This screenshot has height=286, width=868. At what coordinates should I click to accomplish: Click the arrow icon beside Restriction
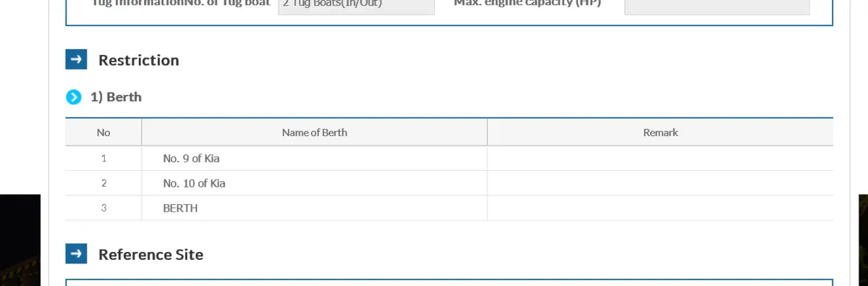[x=76, y=60]
